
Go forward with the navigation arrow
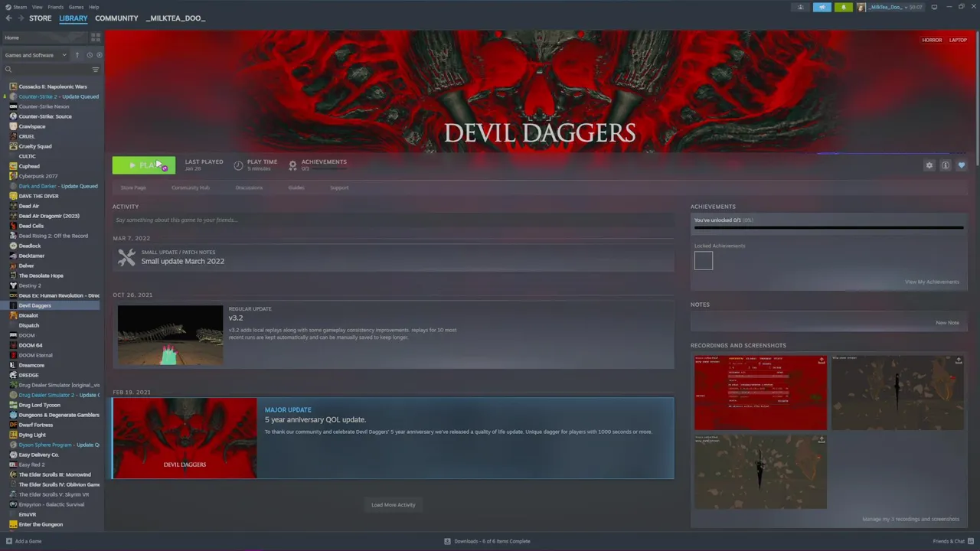click(x=20, y=18)
